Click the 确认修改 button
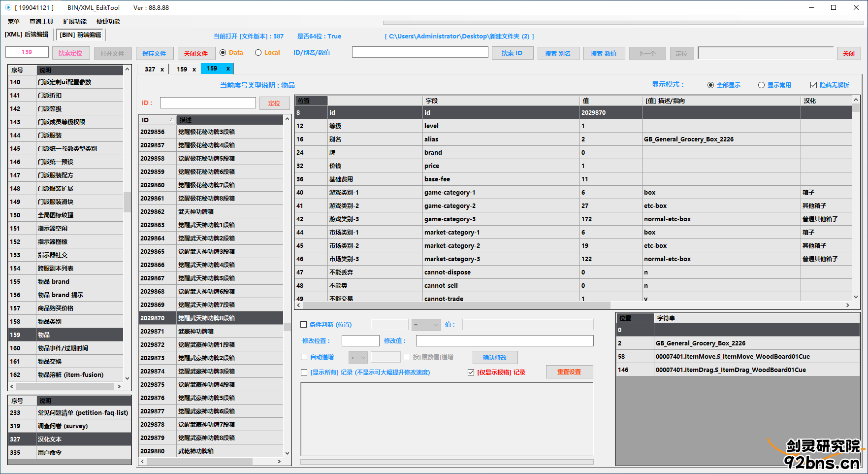The height and width of the screenshot is (474, 868). (495, 357)
